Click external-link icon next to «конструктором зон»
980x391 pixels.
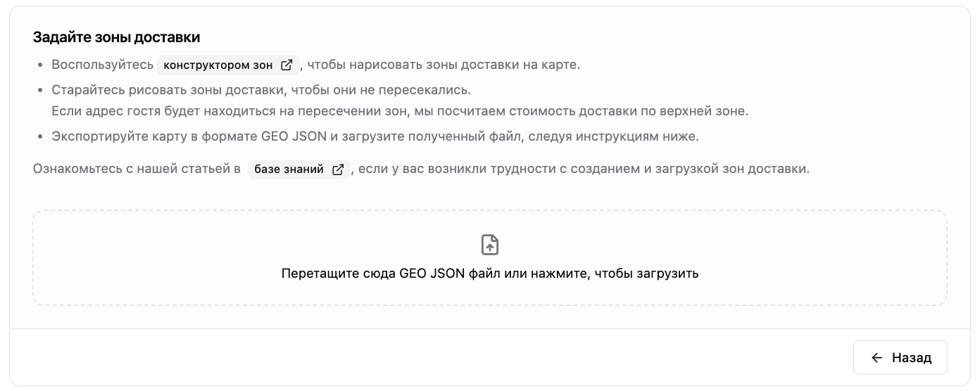coord(287,65)
